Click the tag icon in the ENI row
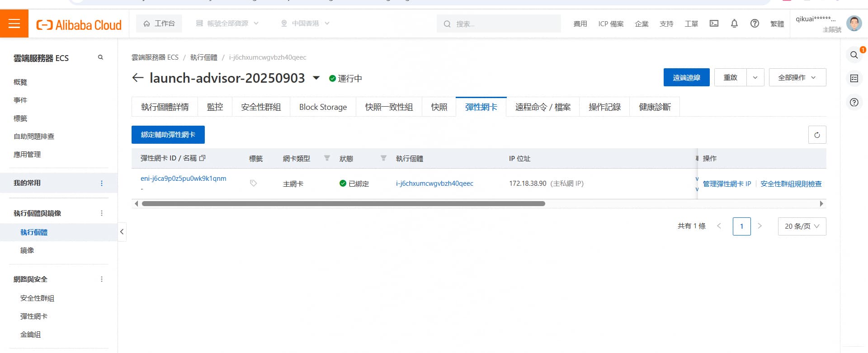Viewport: 868px width, 353px height. pos(253,183)
